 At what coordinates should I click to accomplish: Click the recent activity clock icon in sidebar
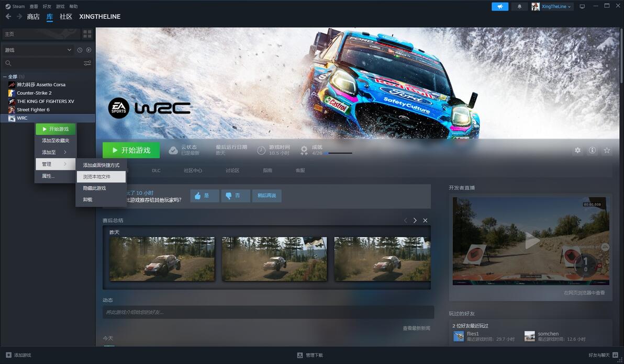[80, 50]
